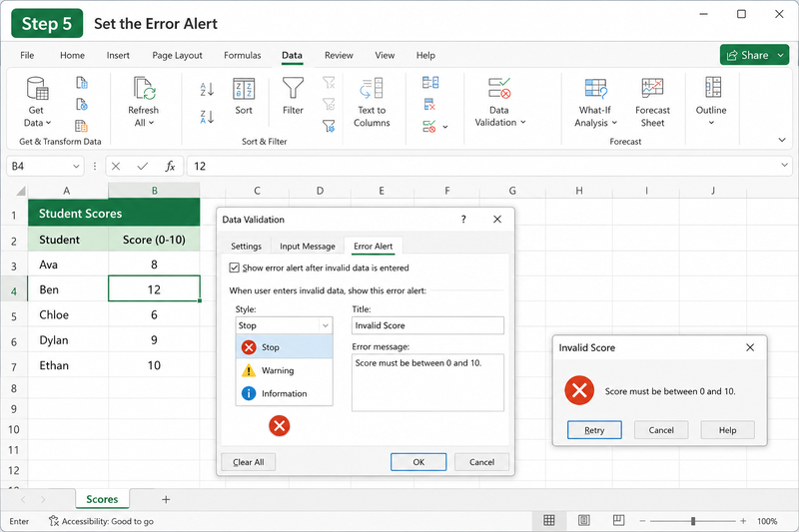The height and width of the screenshot is (532, 799).
Task: Click the zoom in plus button
Action: pos(743,521)
